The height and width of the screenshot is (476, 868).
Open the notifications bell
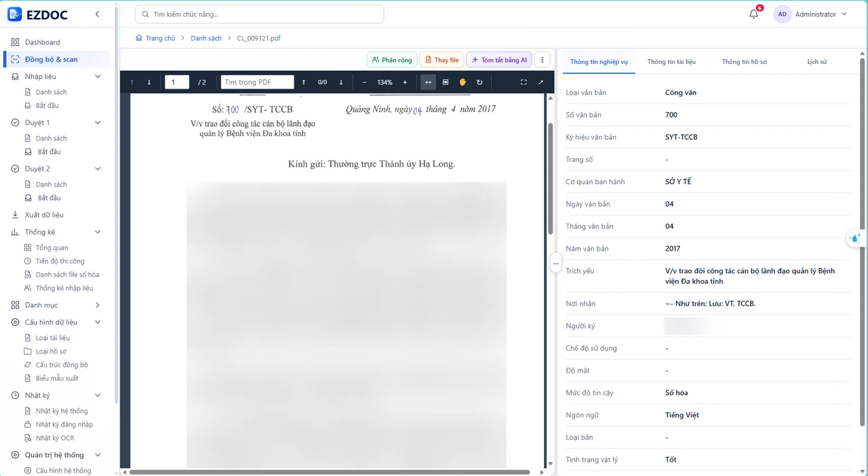[754, 14]
